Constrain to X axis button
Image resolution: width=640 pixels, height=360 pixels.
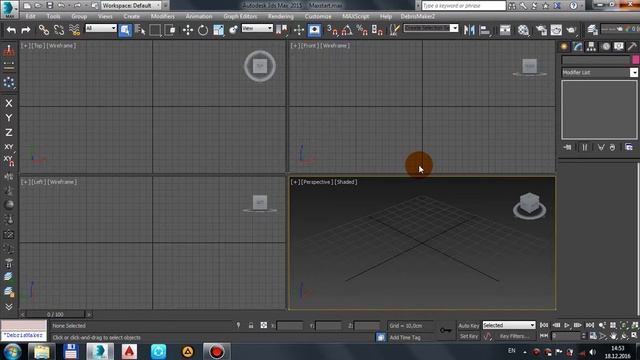[x=9, y=103]
